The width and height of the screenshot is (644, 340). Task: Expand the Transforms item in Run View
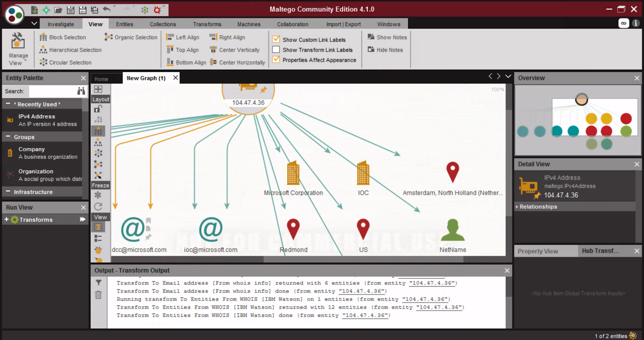click(6, 220)
